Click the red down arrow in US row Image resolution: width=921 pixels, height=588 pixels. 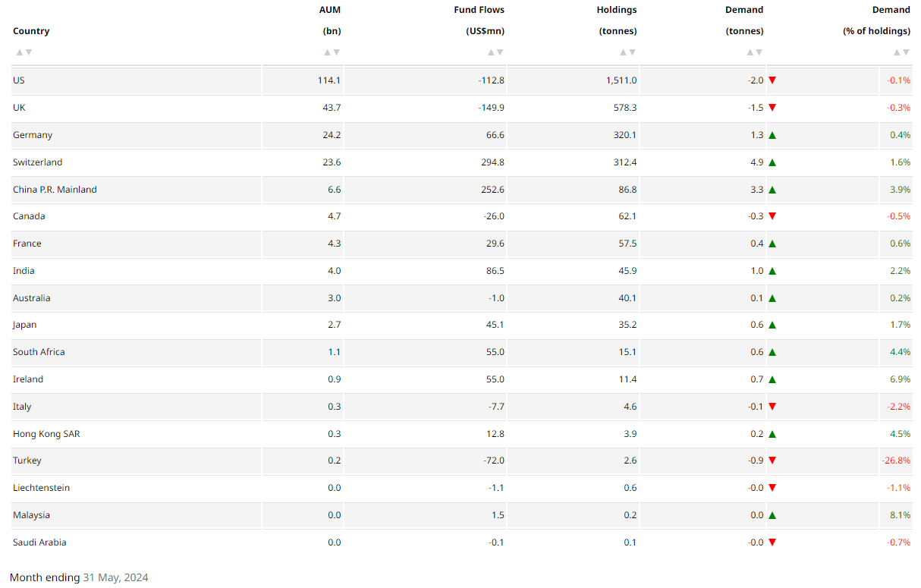(772, 80)
